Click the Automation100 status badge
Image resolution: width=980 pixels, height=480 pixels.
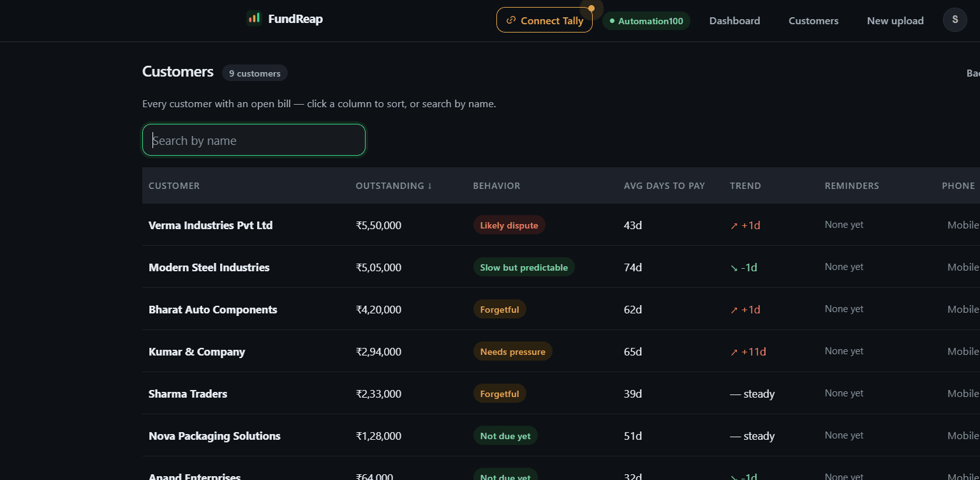point(646,21)
